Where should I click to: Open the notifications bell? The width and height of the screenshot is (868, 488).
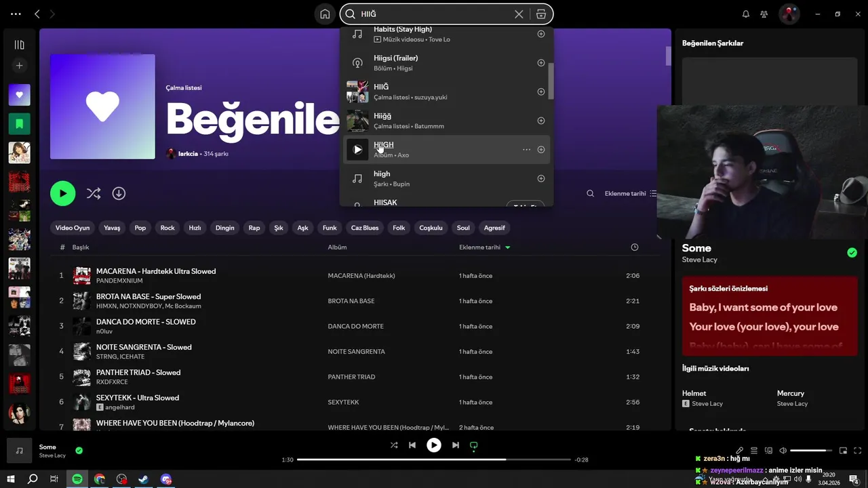[746, 14]
